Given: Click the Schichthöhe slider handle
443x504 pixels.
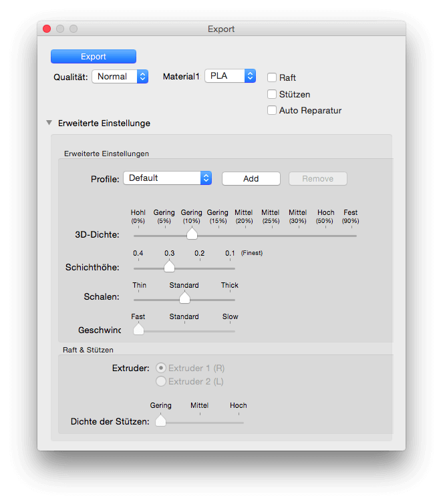Looking at the screenshot, I should (x=169, y=266).
